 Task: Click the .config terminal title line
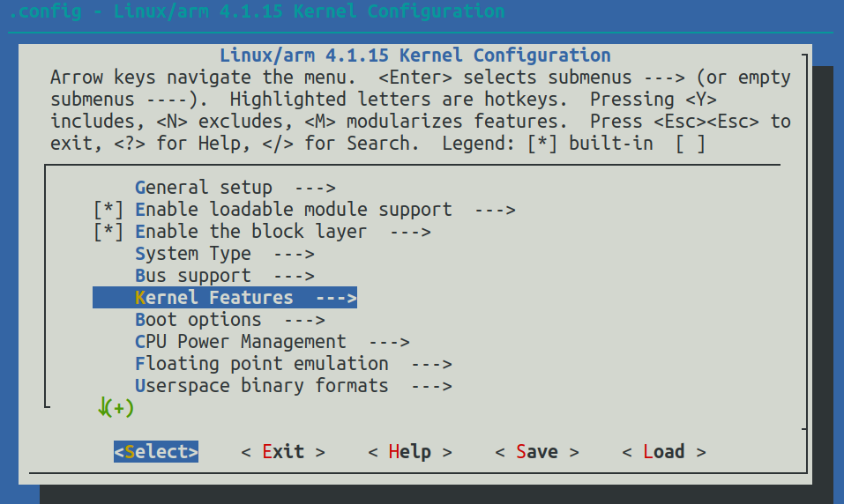(257, 11)
